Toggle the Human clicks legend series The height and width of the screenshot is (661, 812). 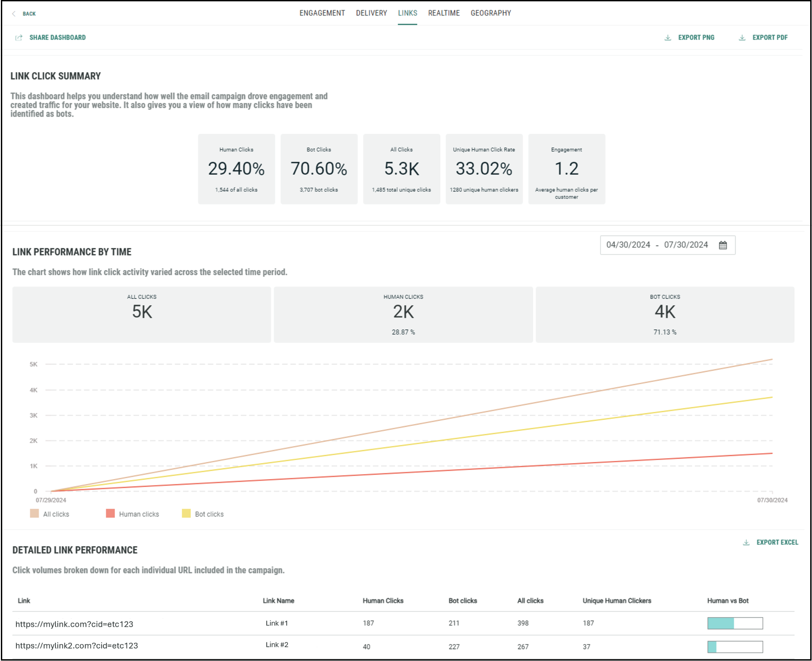pyautogui.click(x=133, y=514)
